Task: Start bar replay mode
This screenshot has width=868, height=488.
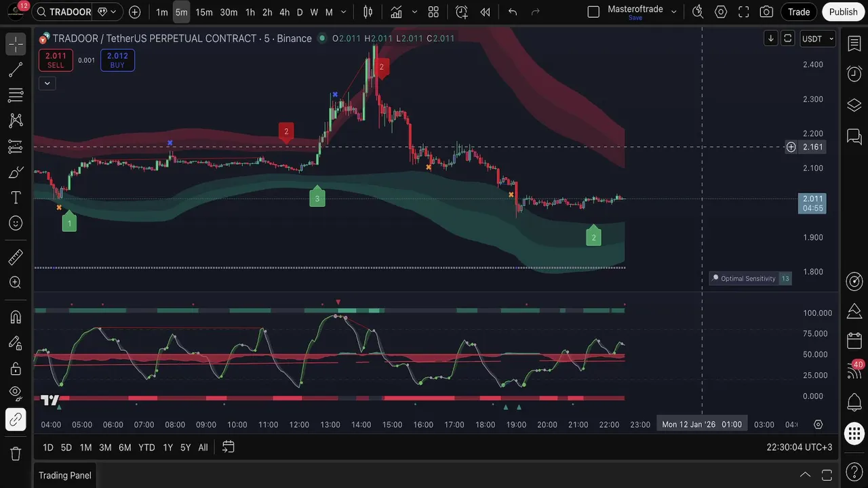Action: pyautogui.click(x=485, y=12)
